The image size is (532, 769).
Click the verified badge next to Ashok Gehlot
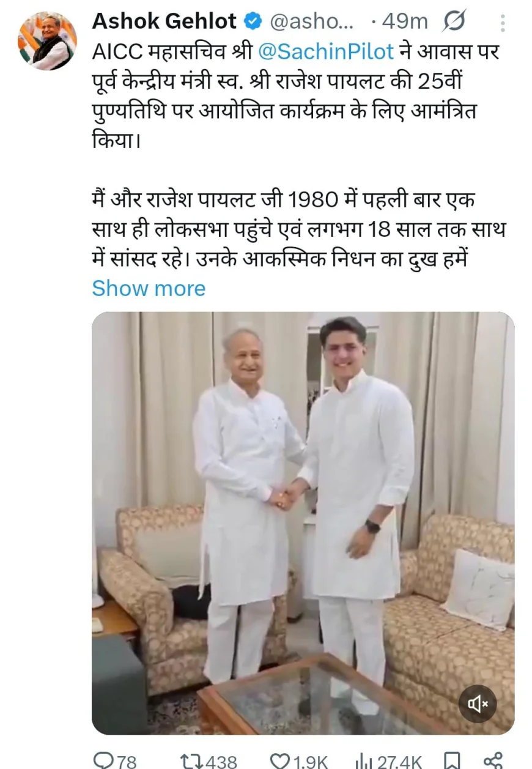[252, 21]
